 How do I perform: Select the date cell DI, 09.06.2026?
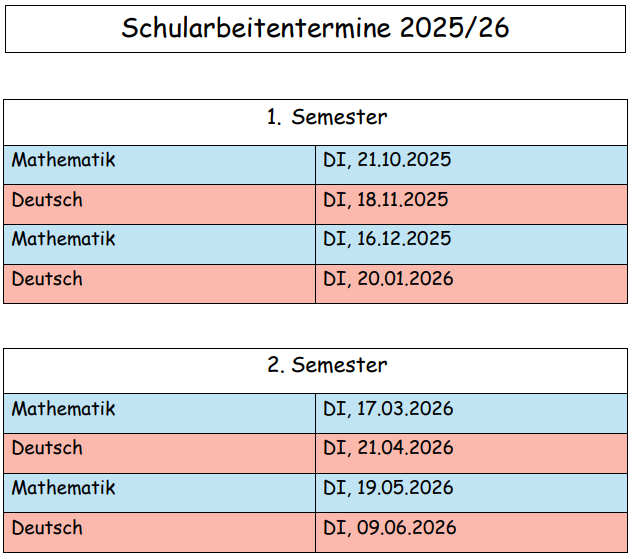389,528
